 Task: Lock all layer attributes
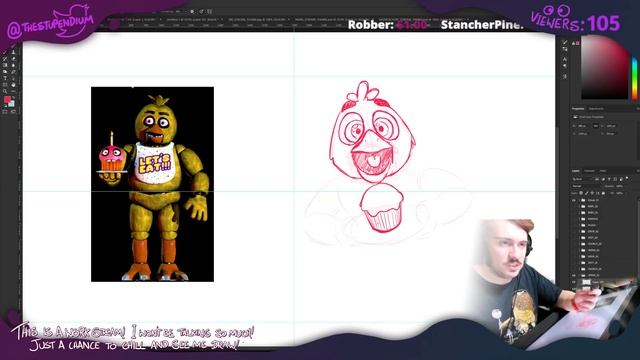603,193
